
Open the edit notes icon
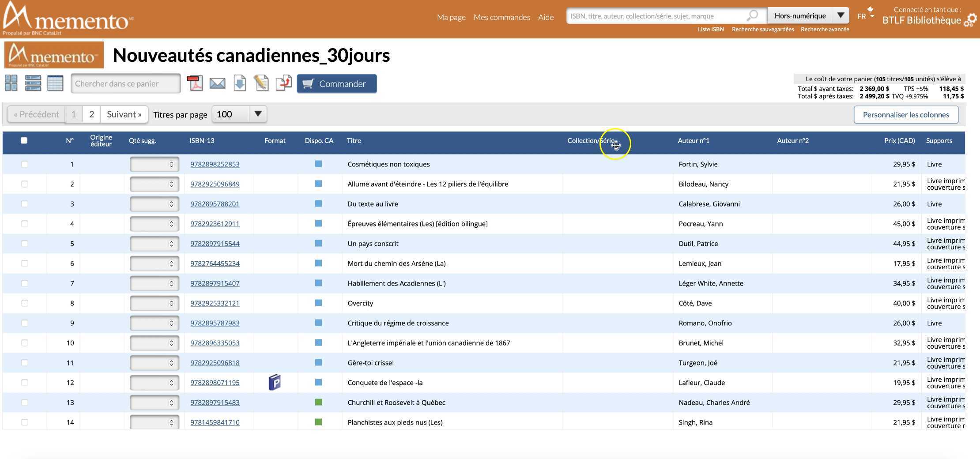pyautogui.click(x=261, y=83)
